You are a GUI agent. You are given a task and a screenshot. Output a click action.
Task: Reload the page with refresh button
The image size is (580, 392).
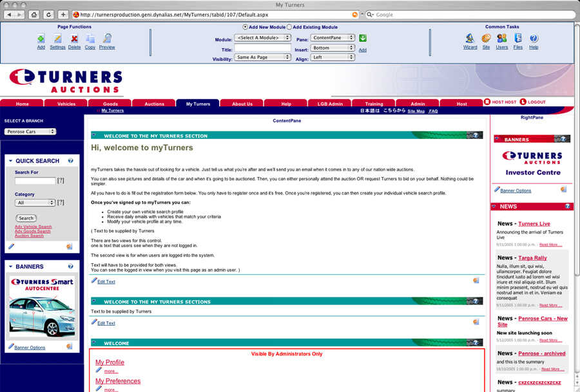point(48,15)
